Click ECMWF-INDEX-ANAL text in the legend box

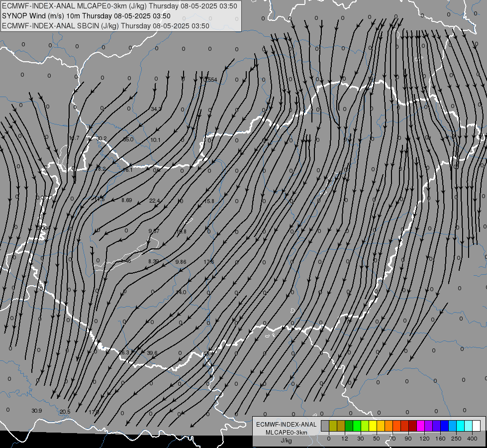point(287,425)
